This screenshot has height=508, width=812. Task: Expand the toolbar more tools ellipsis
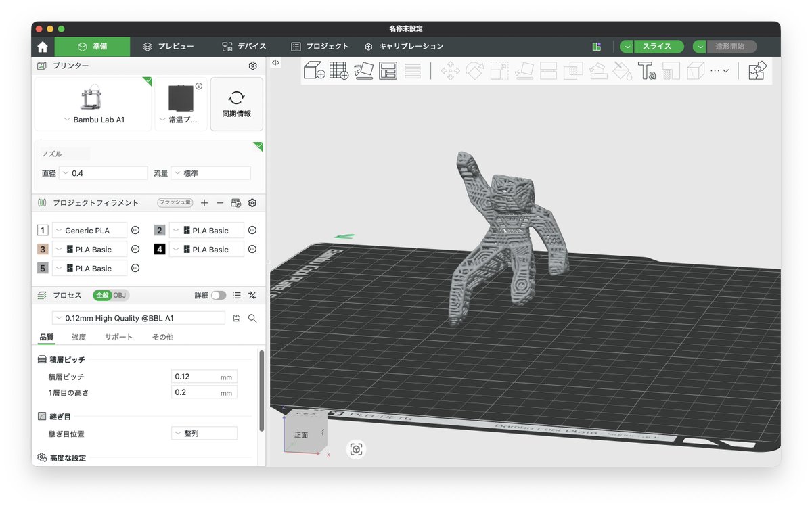719,71
